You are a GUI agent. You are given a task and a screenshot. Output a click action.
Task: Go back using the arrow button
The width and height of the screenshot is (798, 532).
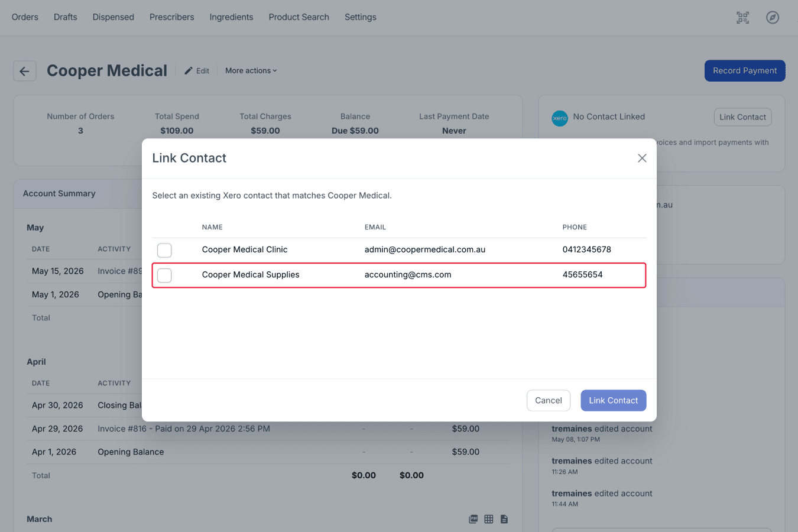tap(25, 71)
